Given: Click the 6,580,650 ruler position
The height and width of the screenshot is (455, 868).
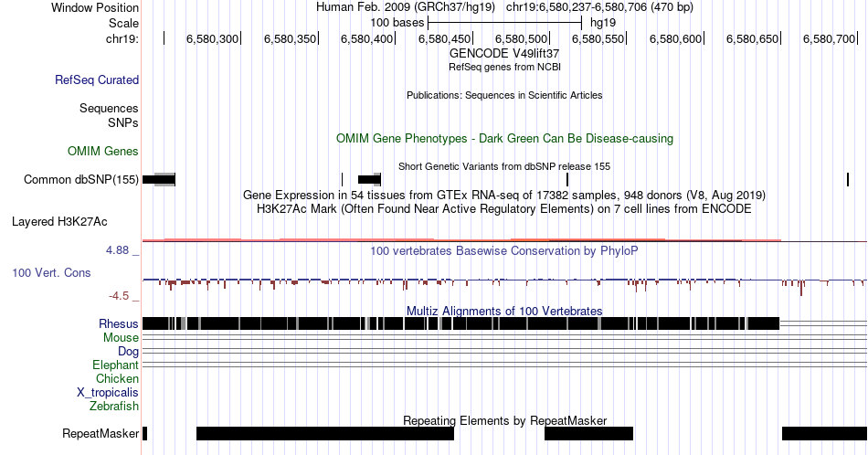Looking at the screenshot, I should point(752,38).
